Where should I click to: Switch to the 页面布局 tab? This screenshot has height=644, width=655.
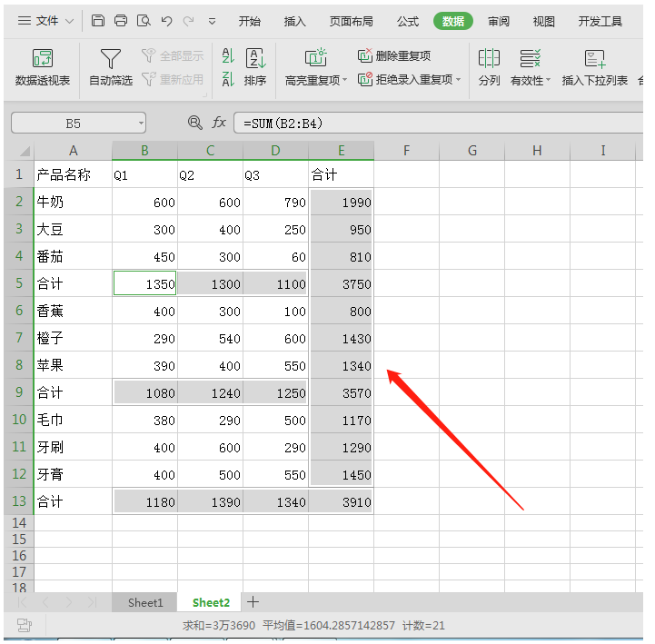pos(352,21)
